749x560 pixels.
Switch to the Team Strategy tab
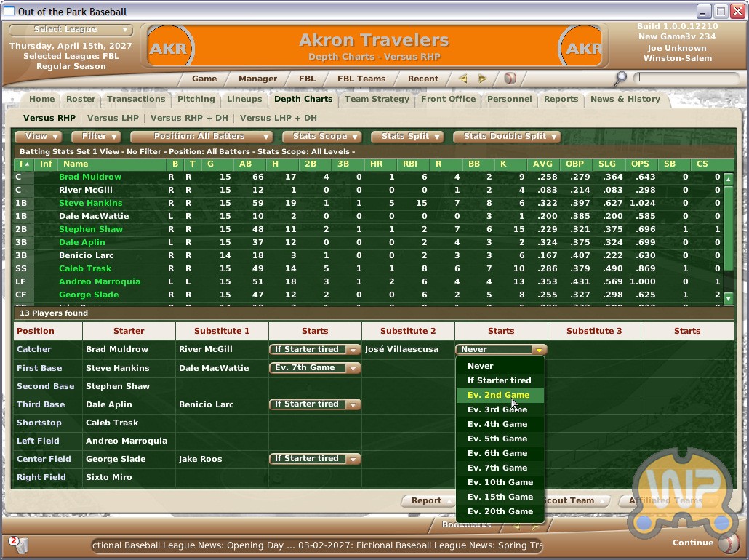377,99
